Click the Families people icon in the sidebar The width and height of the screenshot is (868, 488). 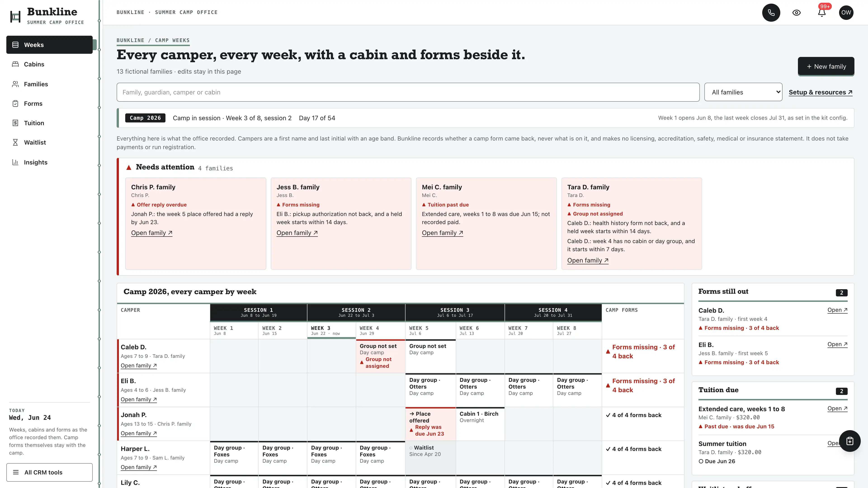click(16, 84)
